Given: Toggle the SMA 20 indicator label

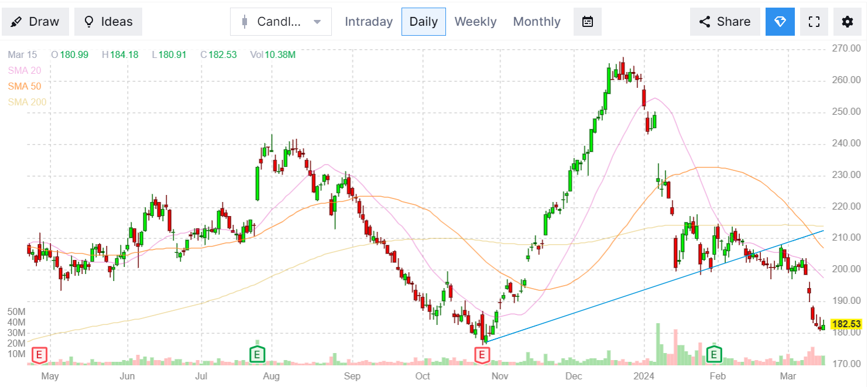Looking at the screenshot, I should [25, 70].
